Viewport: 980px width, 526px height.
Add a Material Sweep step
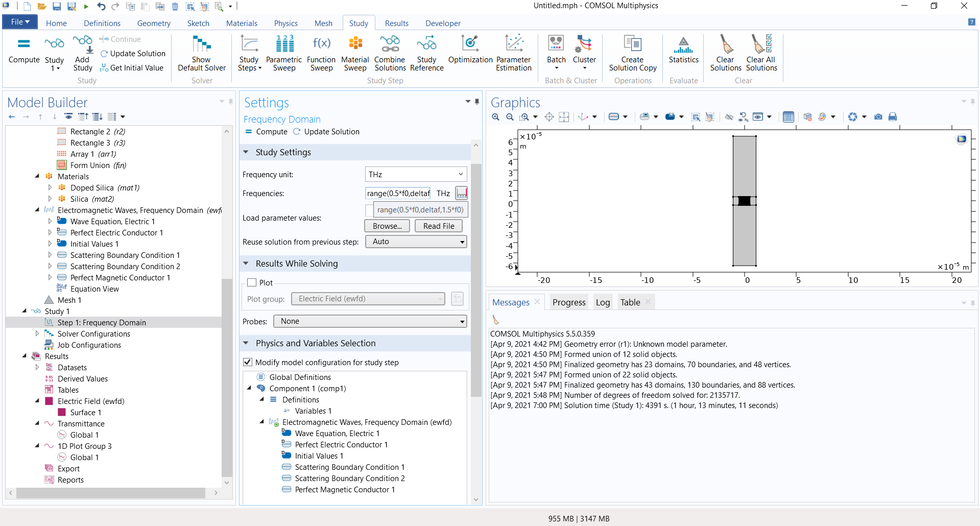click(x=355, y=53)
